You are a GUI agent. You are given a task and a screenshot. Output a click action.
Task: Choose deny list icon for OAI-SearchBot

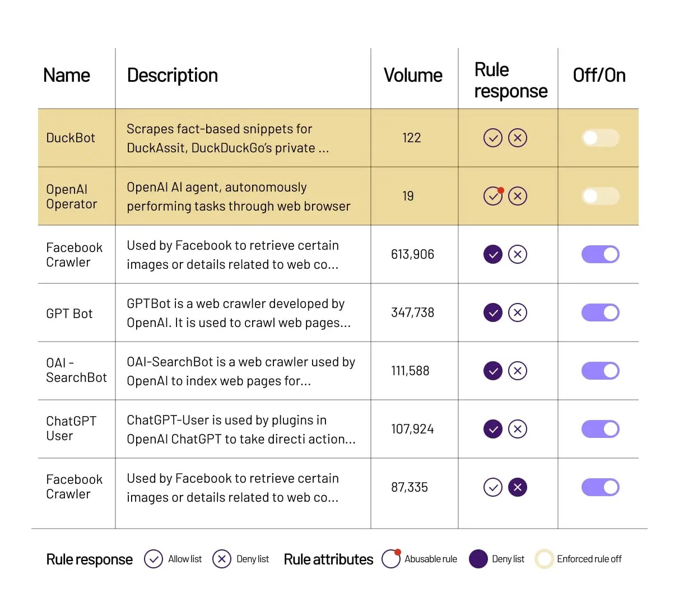pyautogui.click(x=518, y=371)
